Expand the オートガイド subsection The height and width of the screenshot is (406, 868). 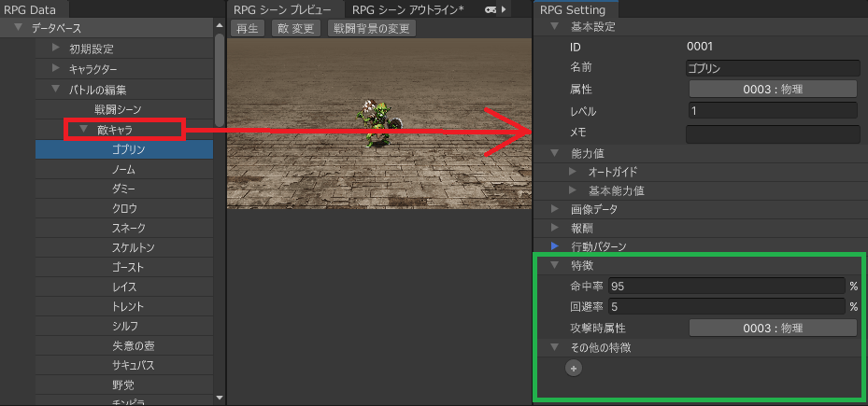[x=573, y=172]
